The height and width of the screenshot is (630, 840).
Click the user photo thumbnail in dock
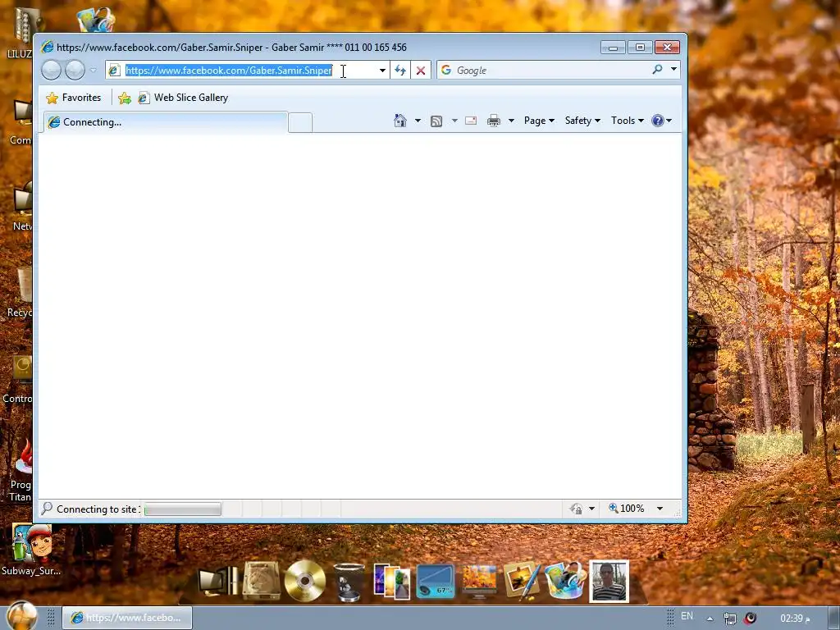pyautogui.click(x=609, y=582)
